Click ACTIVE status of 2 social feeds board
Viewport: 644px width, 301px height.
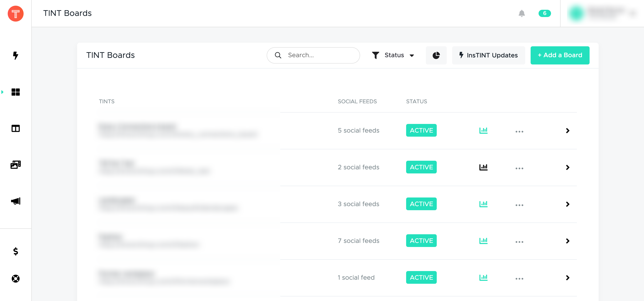click(x=421, y=167)
